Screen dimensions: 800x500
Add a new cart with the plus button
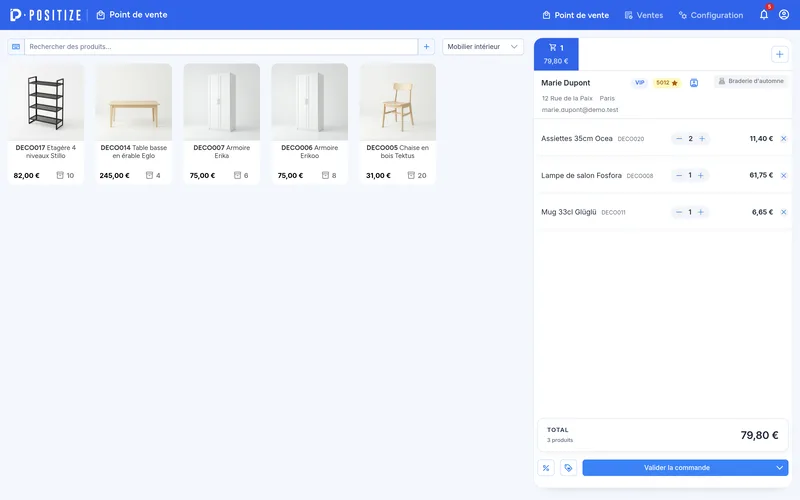(x=779, y=54)
